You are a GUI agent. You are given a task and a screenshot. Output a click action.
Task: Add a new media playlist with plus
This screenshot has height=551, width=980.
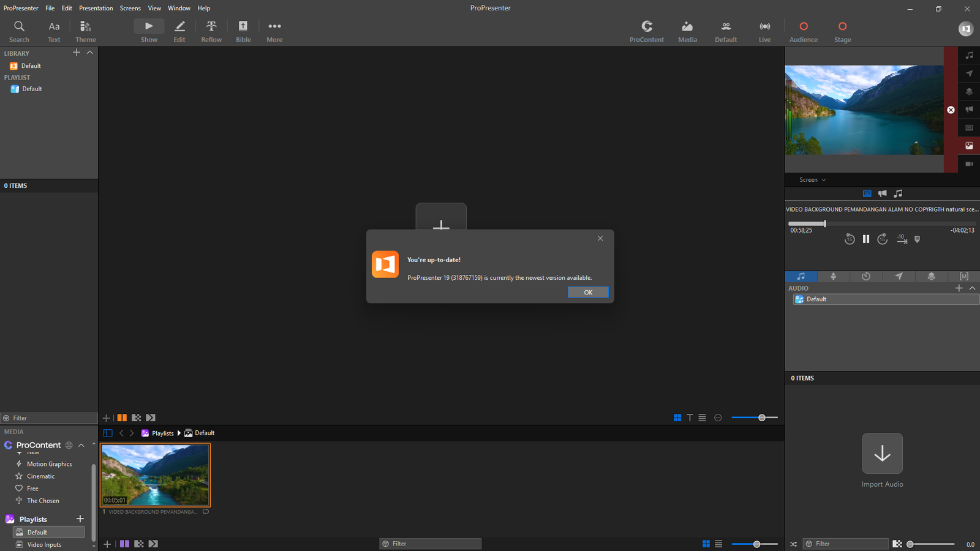click(80, 519)
